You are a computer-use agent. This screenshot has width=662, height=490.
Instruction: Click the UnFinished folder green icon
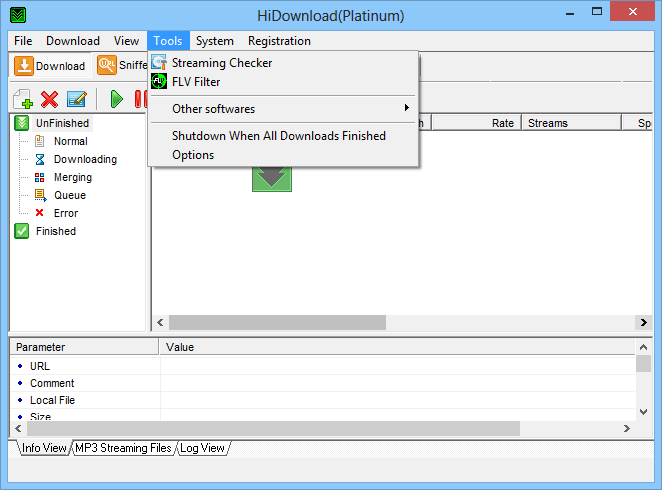tap(22, 123)
